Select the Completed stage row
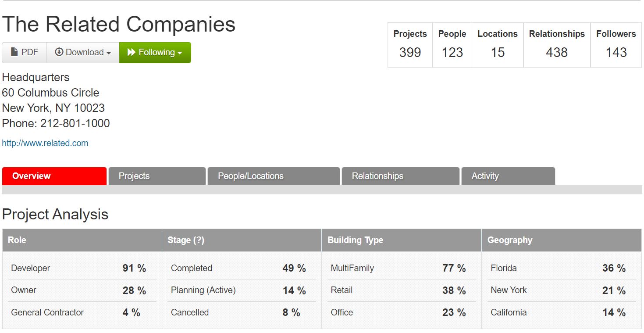 [242, 268]
